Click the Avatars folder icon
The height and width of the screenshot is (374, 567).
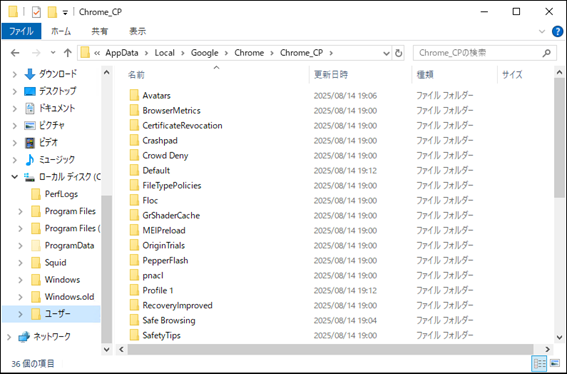tap(134, 95)
